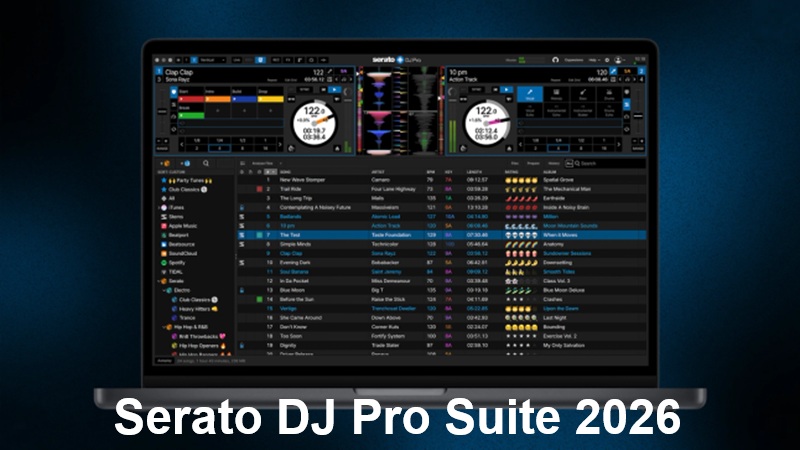Click the add smart crate icon
The height and width of the screenshot is (450, 800).
click(186, 163)
